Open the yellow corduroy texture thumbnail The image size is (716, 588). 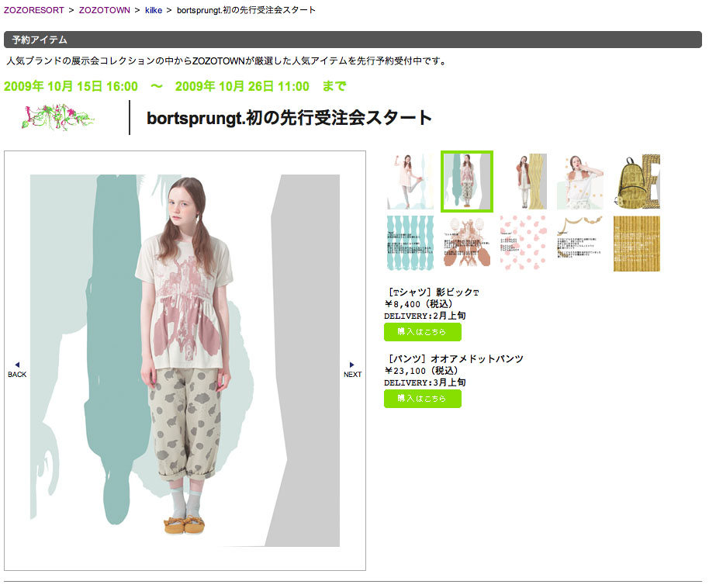tap(637, 244)
